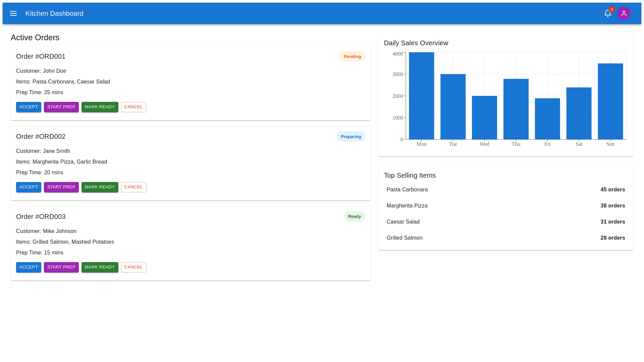Mark order ORD001 as ready
Screen dimensions: 644x362
pyautogui.click(x=100, y=107)
